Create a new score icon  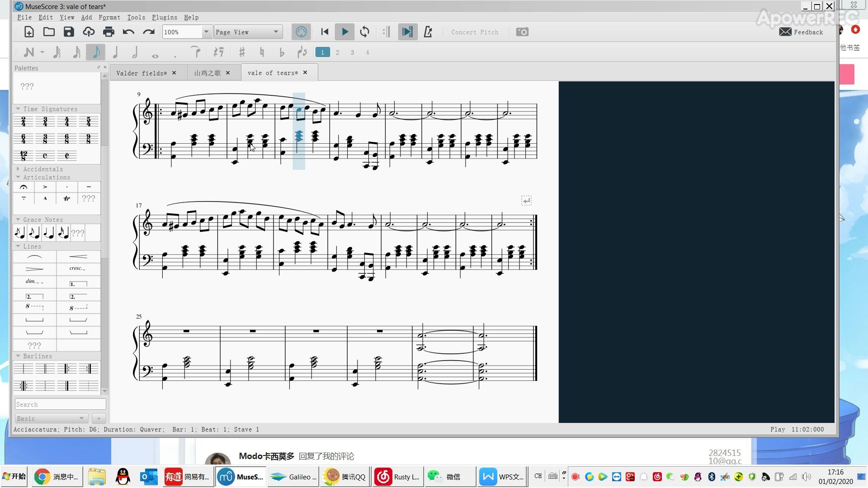click(29, 32)
